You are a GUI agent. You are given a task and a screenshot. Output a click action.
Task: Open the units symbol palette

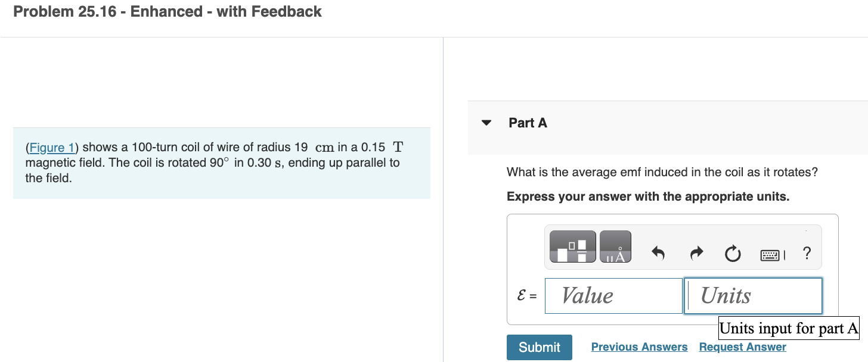pos(615,246)
